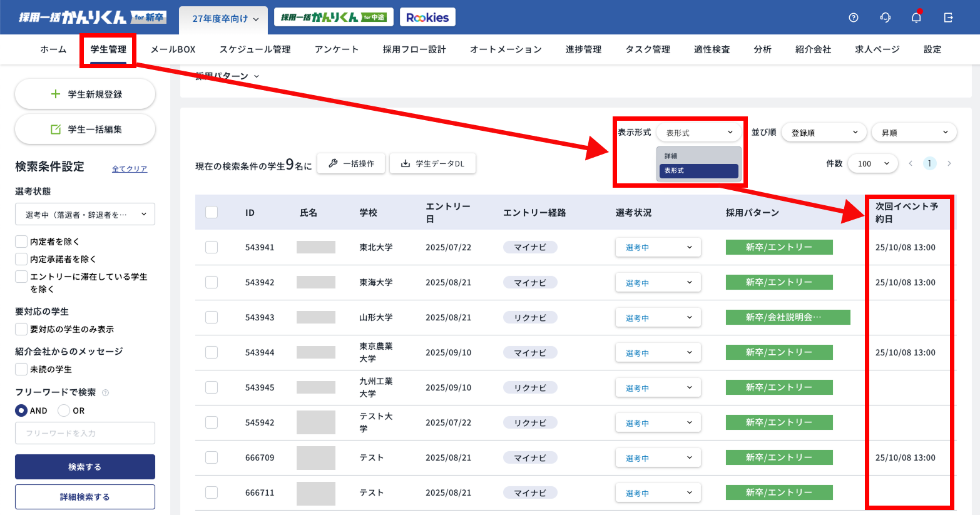Screen dimensions: 980x515
Task: Click the free word search help icon
Action: [x=105, y=393]
